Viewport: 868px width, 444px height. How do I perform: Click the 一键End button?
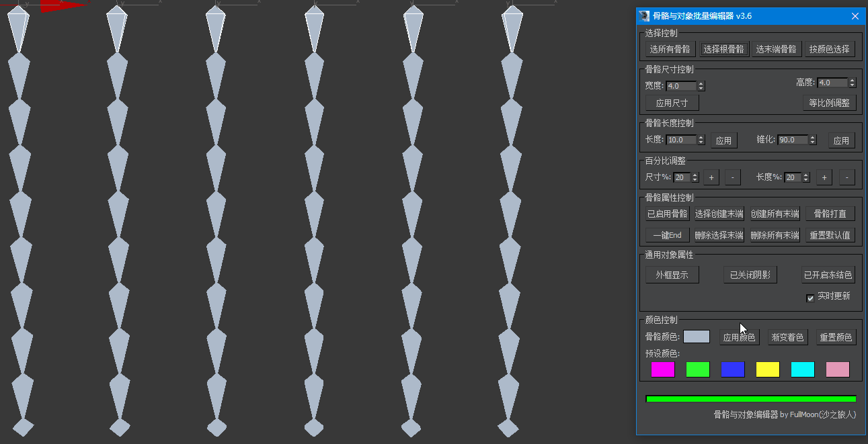(x=667, y=235)
